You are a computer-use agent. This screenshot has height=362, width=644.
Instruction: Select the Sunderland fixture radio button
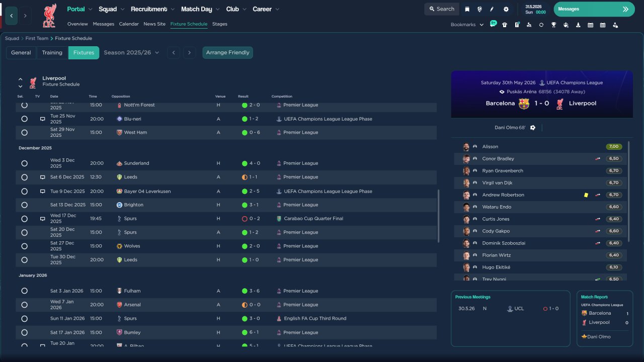(x=24, y=163)
